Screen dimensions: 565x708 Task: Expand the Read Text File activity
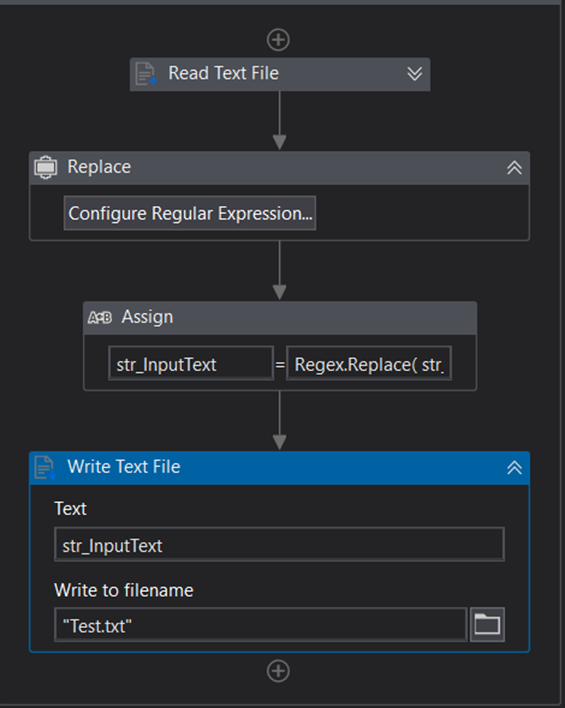[x=415, y=74]
